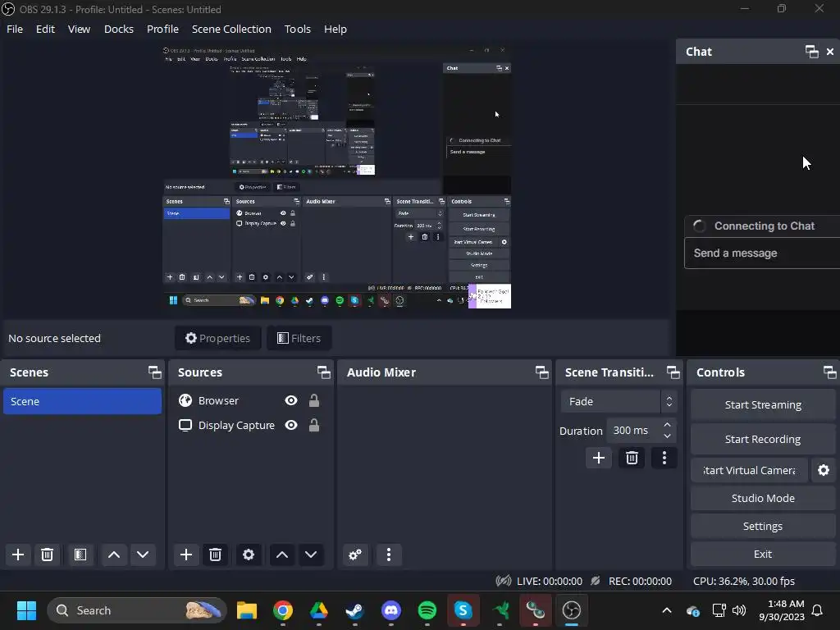The image size is (840, 630).
Task: Open the File menu
Action: [15, 29]
